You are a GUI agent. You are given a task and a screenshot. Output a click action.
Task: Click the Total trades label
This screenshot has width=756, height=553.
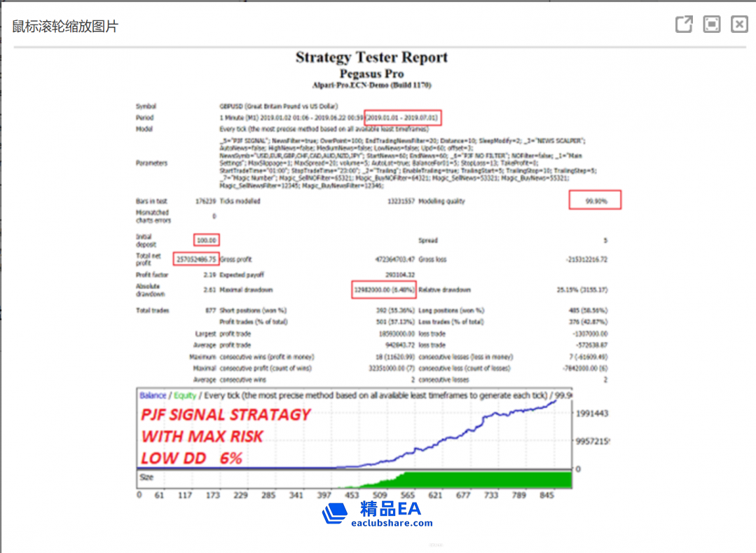tap(152, 310)
